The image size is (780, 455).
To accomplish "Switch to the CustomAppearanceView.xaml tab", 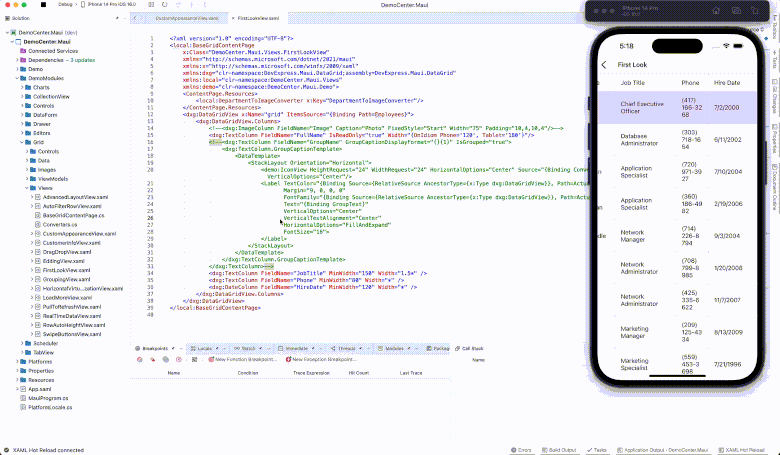I will click(187, 18).
